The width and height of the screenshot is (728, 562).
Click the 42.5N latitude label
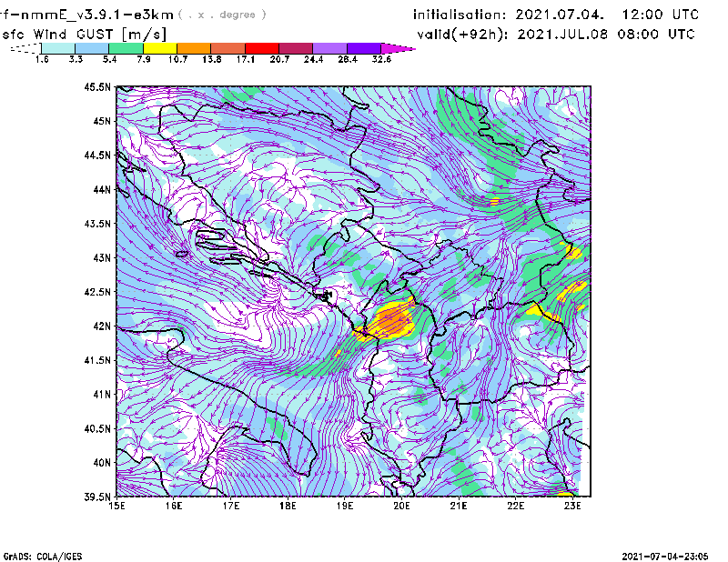tap(97, 292)
